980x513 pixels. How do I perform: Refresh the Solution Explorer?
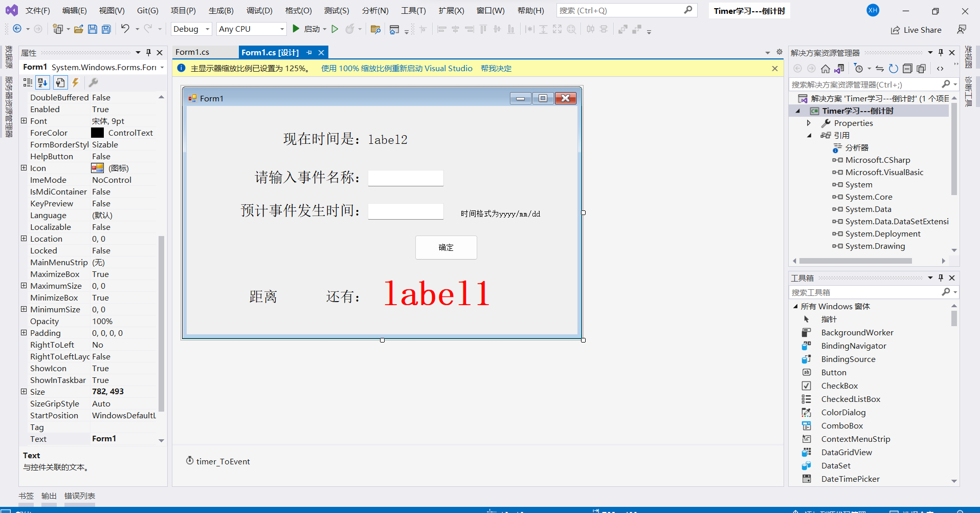pos(894,68)
